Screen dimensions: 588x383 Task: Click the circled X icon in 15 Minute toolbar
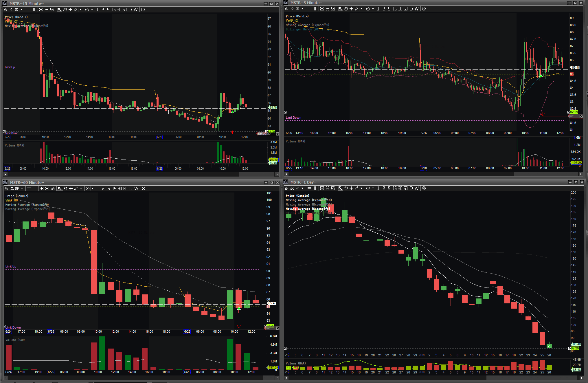click(143, 10)
